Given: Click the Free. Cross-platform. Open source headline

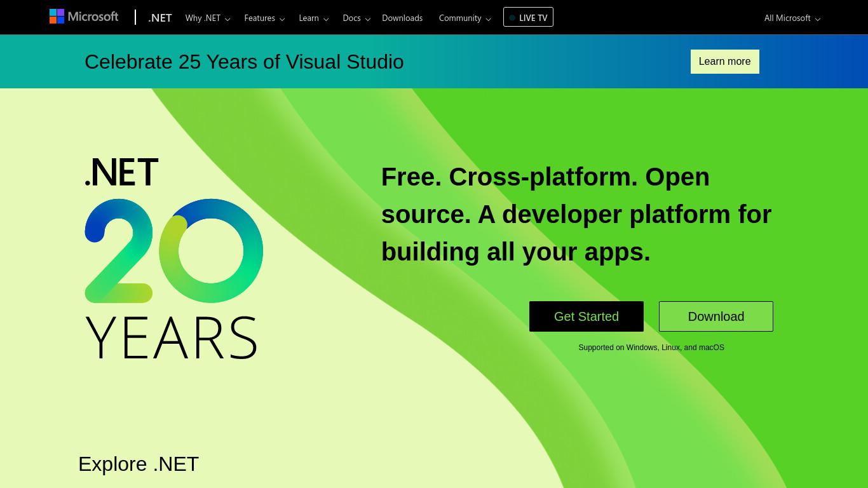Looking at the screenshot, I should (576, 214).
